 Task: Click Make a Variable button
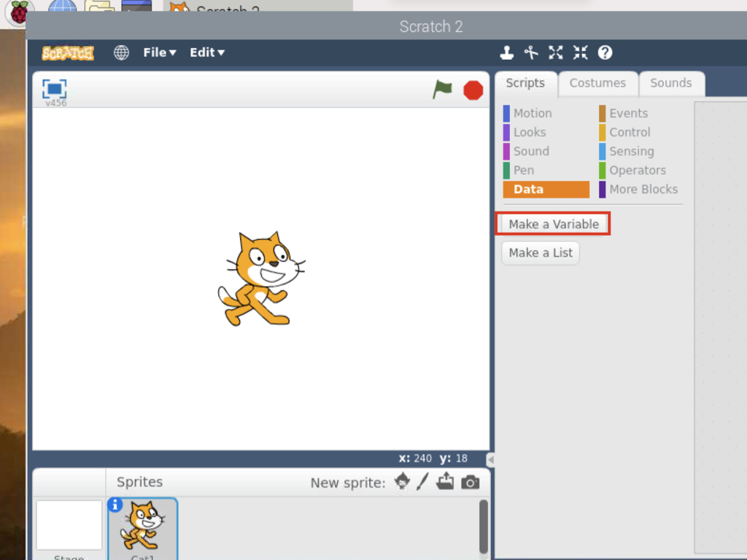(553, 225)
